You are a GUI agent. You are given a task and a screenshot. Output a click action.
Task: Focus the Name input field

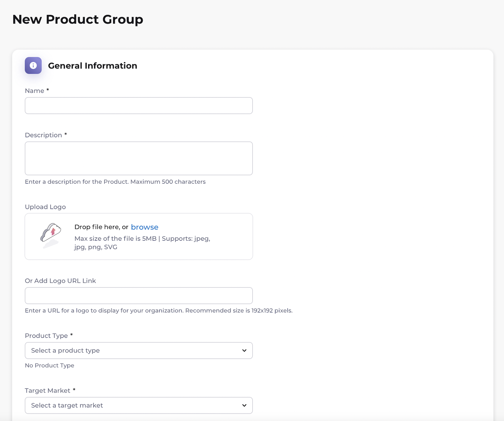pos(139,105)
